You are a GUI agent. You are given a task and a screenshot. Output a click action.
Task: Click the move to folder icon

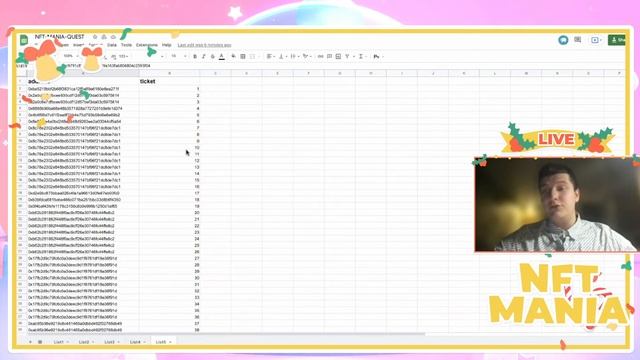click(x=104, y=37)
